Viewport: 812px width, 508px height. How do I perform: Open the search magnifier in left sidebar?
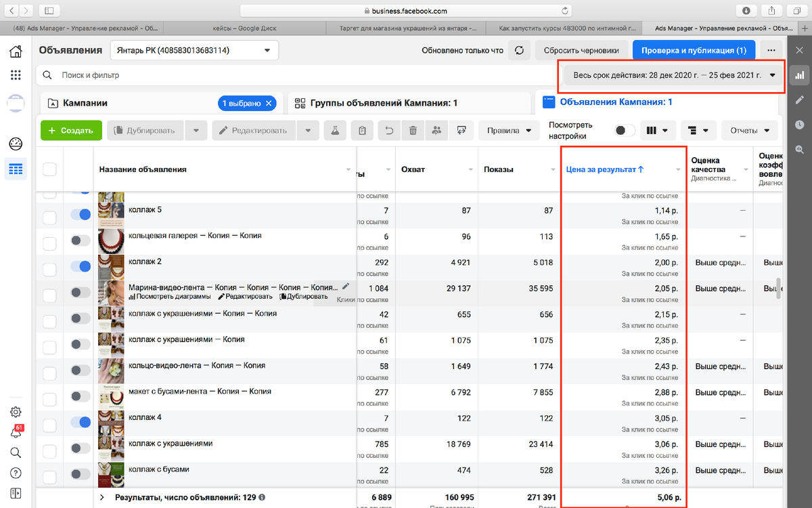pos(16,452)
